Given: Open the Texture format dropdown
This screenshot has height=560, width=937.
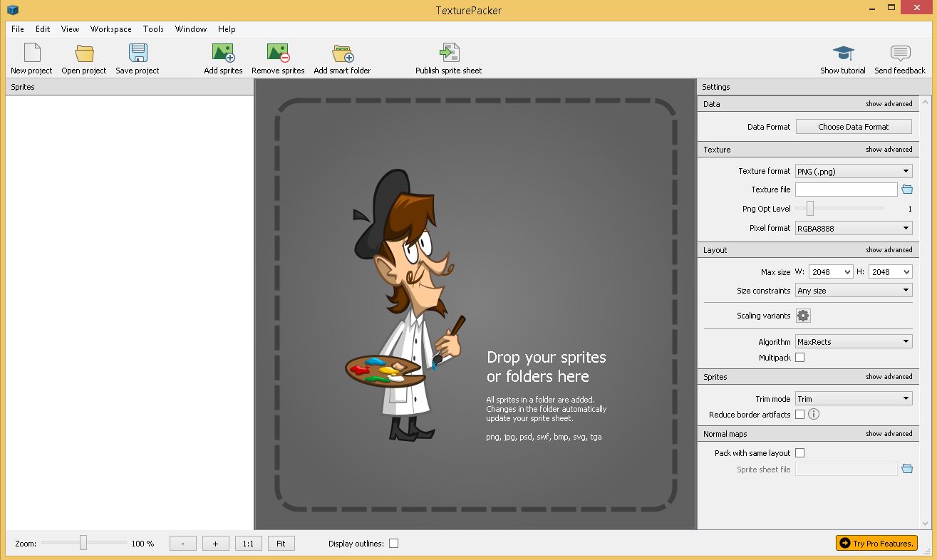Looking at the screenshot, I should [x=854, y=171].
